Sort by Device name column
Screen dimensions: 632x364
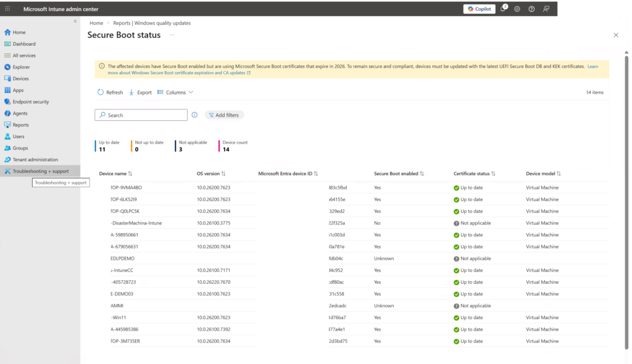pos(116,174)
